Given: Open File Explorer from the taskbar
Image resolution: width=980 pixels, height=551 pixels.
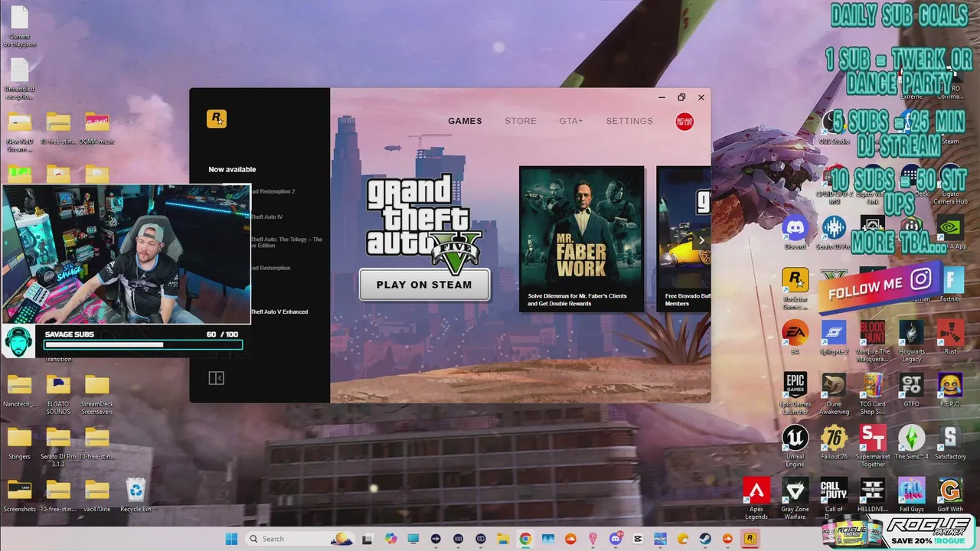Looking at the screenshot, I should [503, 539].
